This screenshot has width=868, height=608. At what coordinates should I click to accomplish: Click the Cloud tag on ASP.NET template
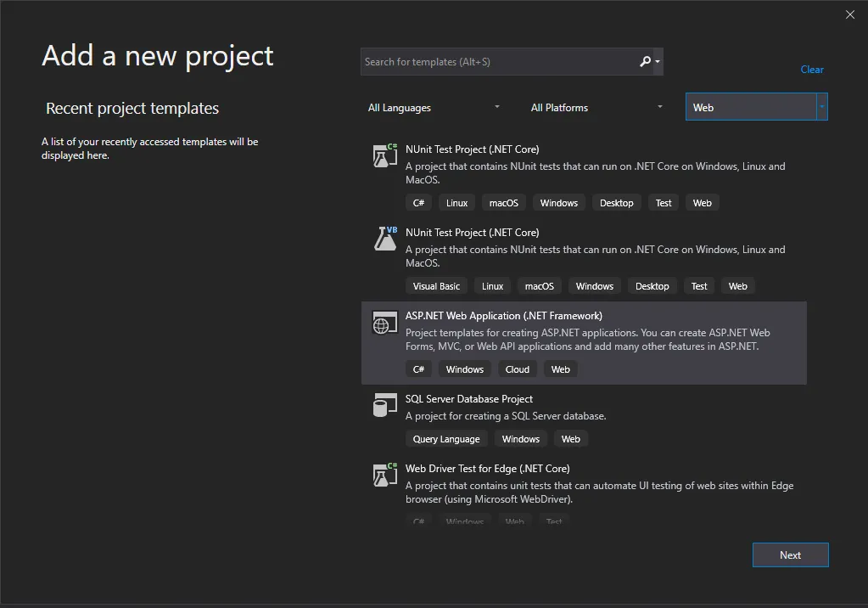click(x=518, y=369)
